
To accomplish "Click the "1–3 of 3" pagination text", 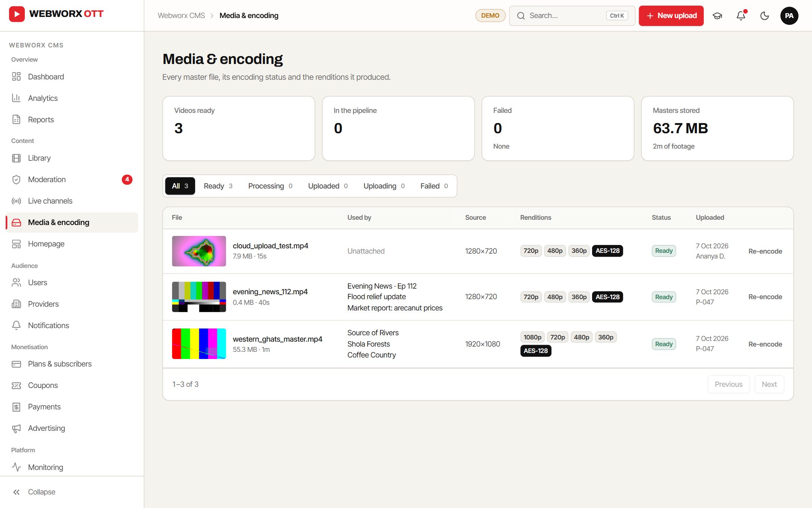I will 185,384.
